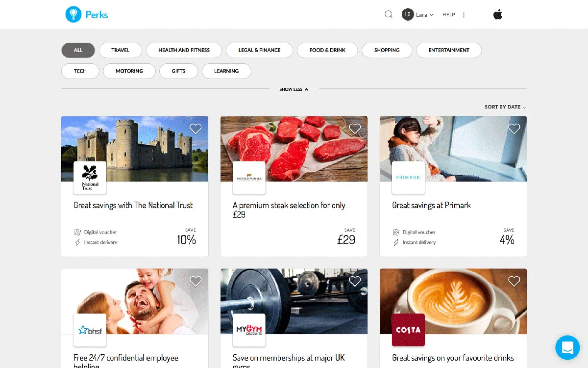Open the Help link

pos(448,15)
